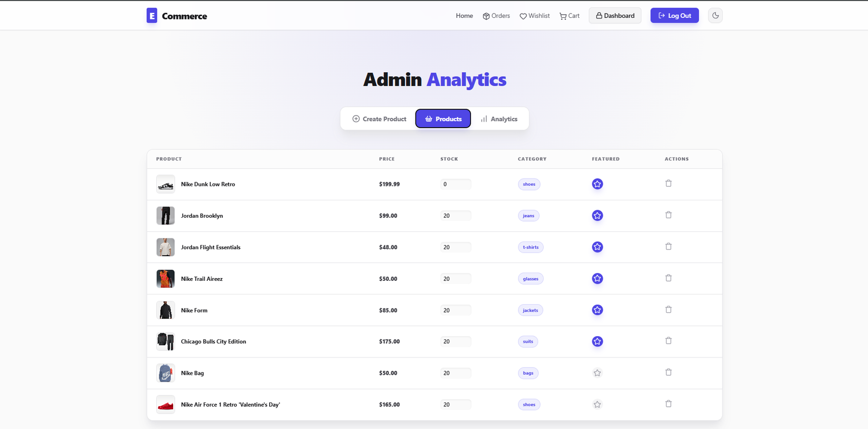Viewport: 868px width, 429px height.
Task: Open Cart from navigation bar
Action: [570, 16]
